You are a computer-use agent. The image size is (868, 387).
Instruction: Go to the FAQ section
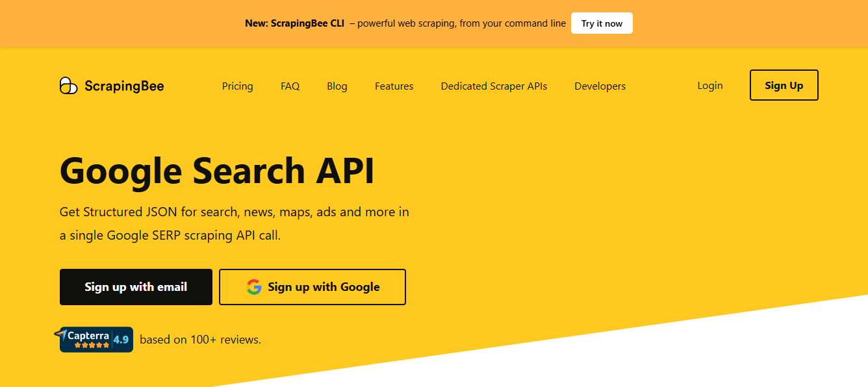[290, 86]
